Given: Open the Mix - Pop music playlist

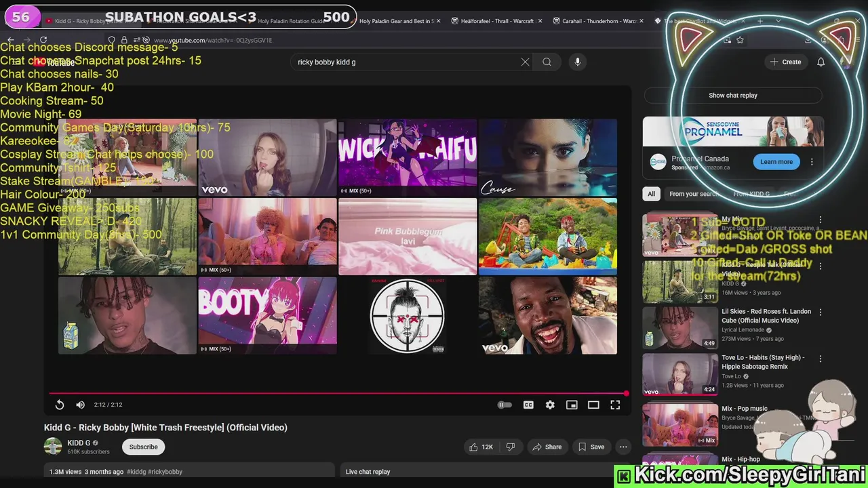Looking at the screenshot, I should (x=745, y=409).
